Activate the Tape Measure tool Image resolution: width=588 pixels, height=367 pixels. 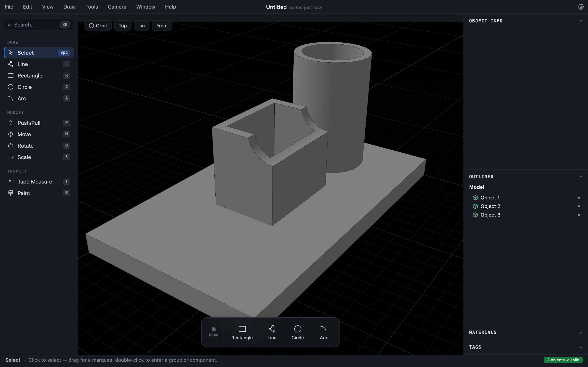[x=39, y=181]
